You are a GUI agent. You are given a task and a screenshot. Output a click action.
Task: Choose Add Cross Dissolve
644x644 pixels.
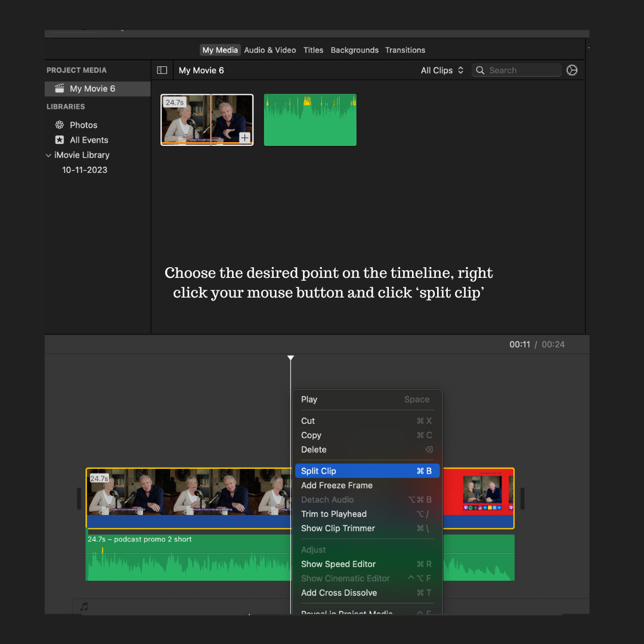point(339,593)
